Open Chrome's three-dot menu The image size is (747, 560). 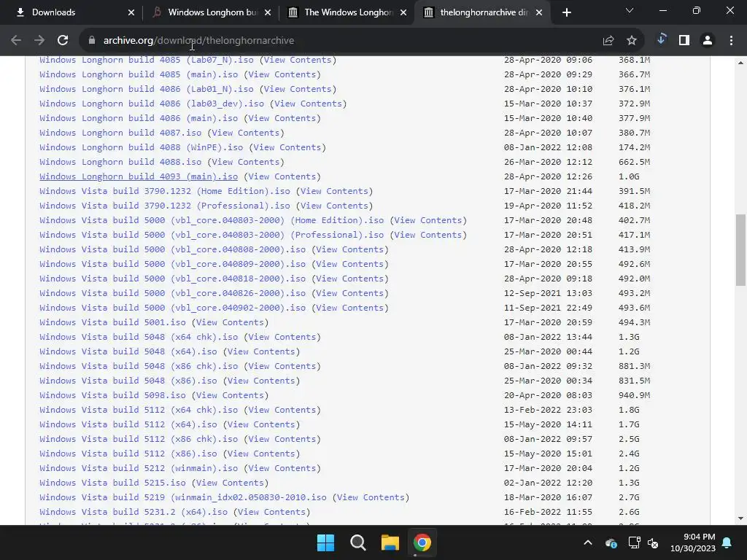point(731,41)
